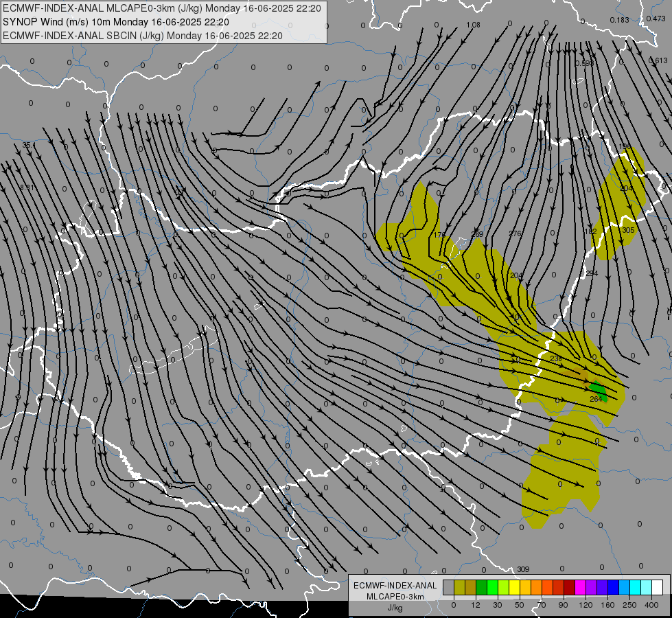
Task: Click the MLCAPE0-3km header line
Action: [x=161, y=8]
